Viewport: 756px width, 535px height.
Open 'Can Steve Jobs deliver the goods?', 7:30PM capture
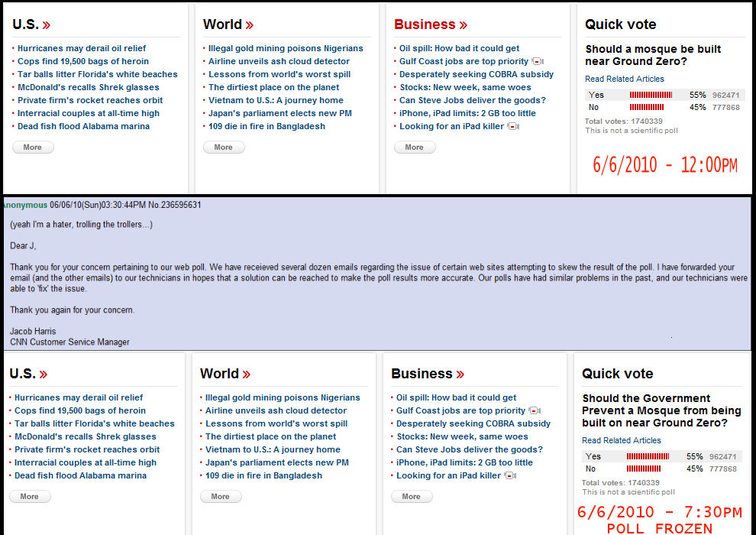point(470,449)
